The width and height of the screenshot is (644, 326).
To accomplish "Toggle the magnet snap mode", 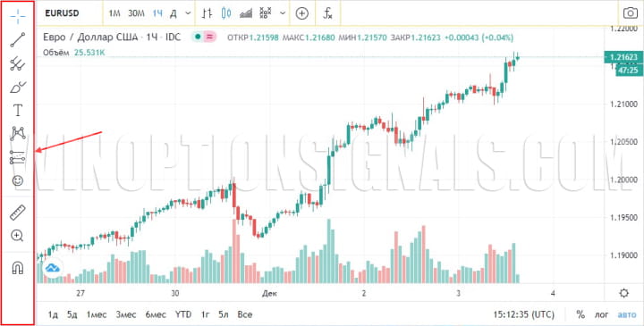I will tap(18, 268).
